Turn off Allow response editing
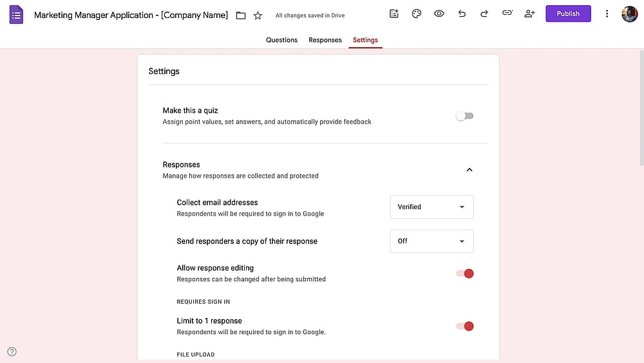644x363 pixels. click(x=464, y=274)
